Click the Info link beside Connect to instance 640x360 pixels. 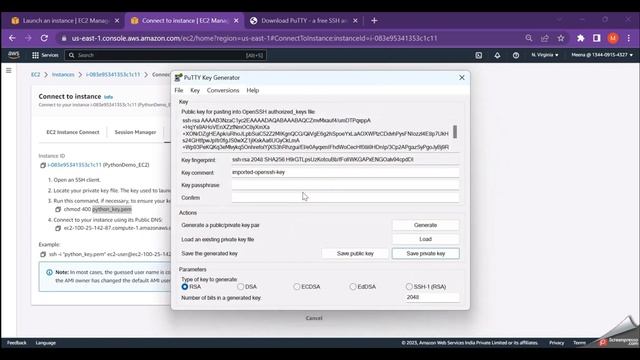[x=108, y=97]
